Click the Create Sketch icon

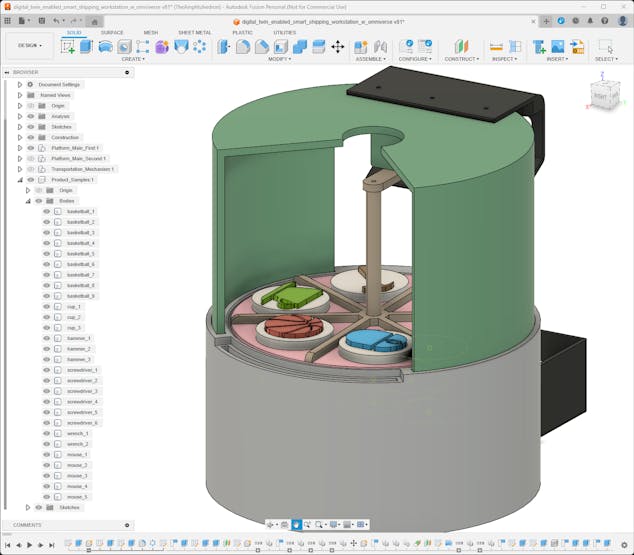click(x=68, y=46)
